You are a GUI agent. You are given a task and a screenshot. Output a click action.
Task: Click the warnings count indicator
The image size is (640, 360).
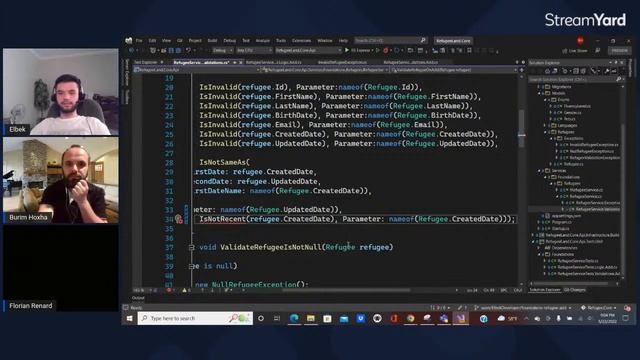coord(186,290)
